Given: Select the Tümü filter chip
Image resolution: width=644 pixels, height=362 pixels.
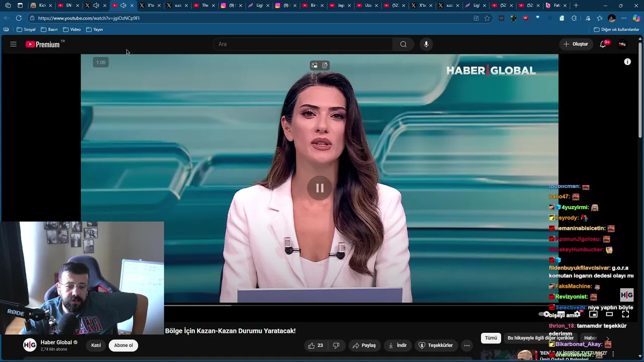Looking at the screenshot, I should (x=491, y=338).
